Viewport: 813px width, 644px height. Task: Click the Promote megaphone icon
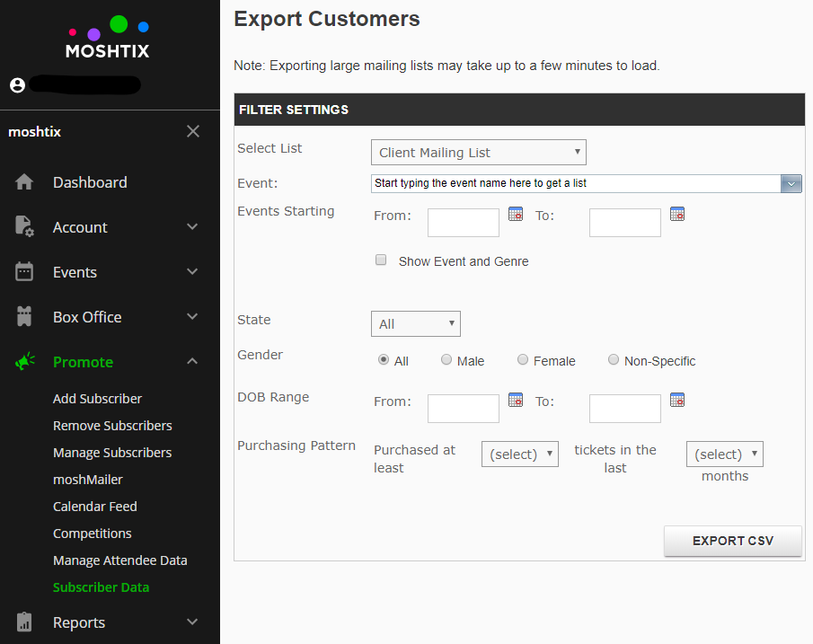(x=24, y=361)
